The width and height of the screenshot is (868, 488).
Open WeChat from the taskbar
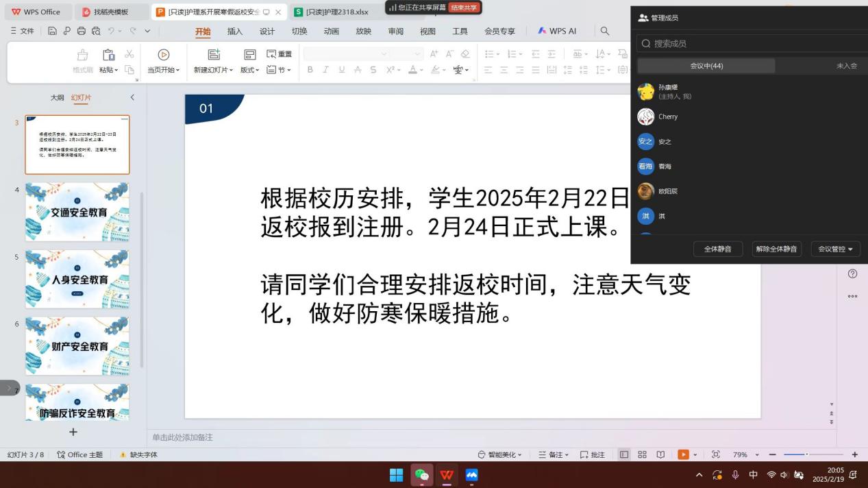[422, 475]
